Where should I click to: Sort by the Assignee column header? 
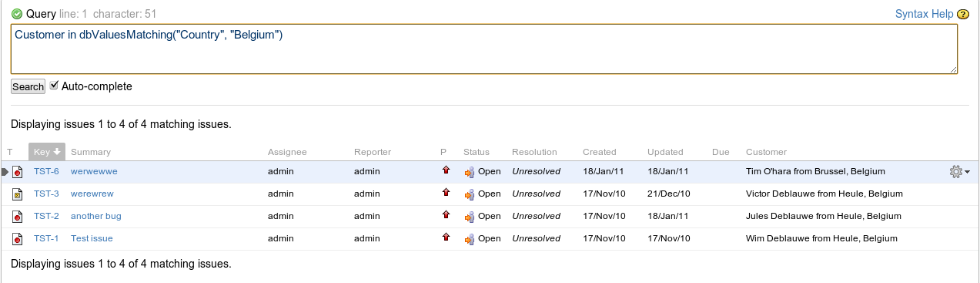tap(287, 152)
